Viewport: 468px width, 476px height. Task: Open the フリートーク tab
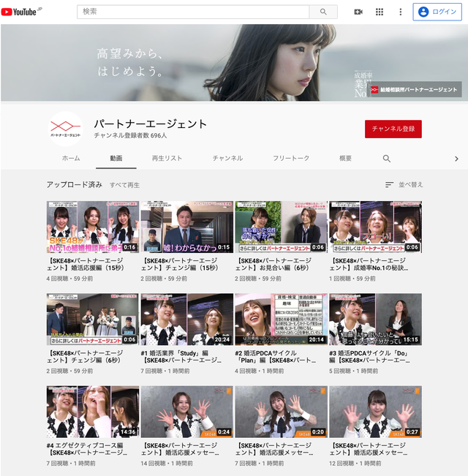291,158
